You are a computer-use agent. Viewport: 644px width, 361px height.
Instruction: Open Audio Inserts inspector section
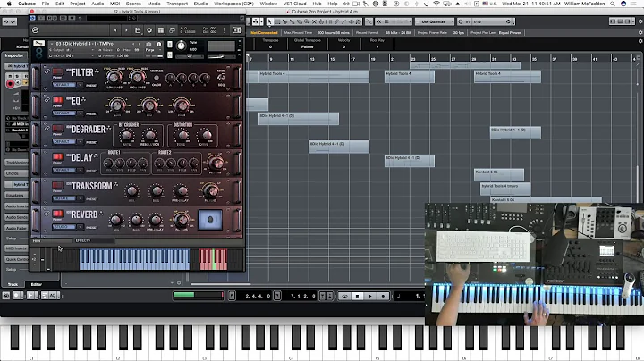(x=16, y=206)
